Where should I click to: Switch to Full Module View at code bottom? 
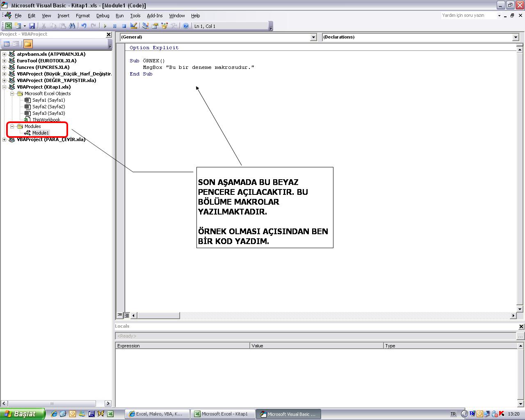click(x=127, y=315)
